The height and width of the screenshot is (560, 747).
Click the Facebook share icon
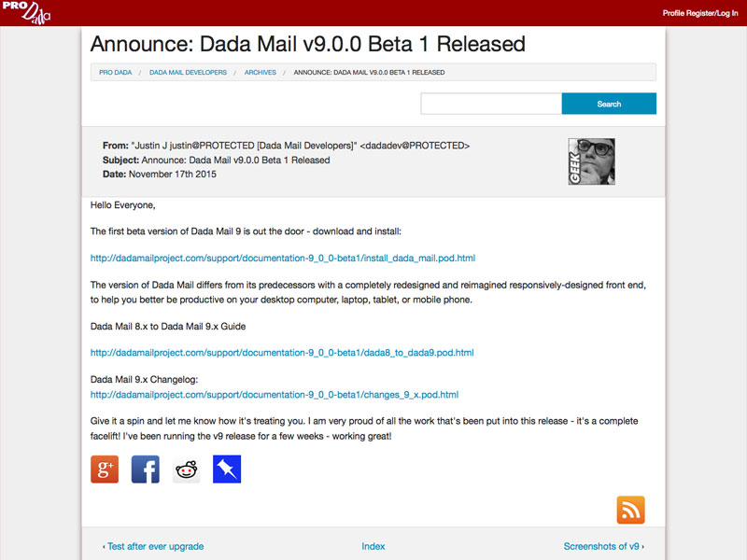click(146, 469)
